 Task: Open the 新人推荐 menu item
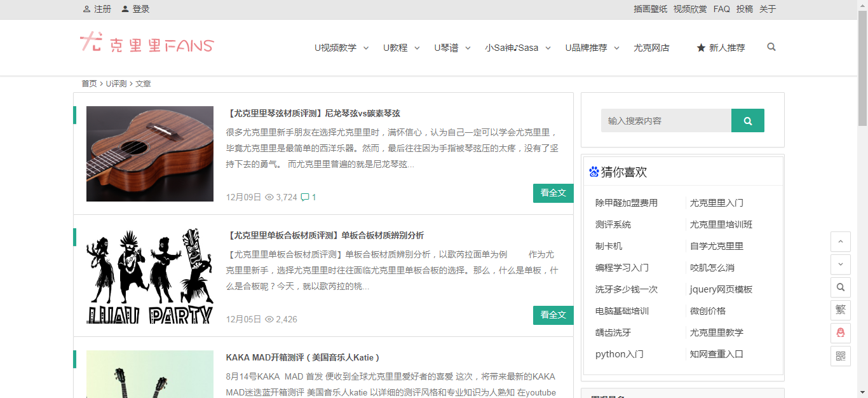(727, 48)
